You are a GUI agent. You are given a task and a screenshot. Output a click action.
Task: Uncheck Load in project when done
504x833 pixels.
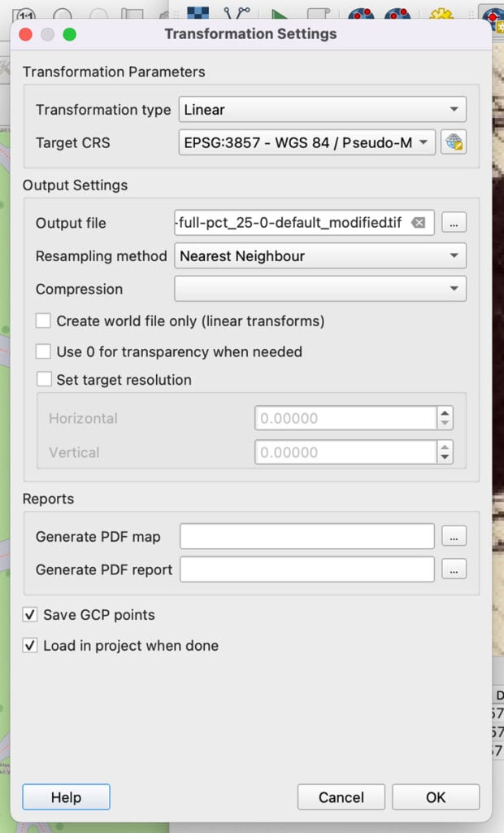click(30, 645)
